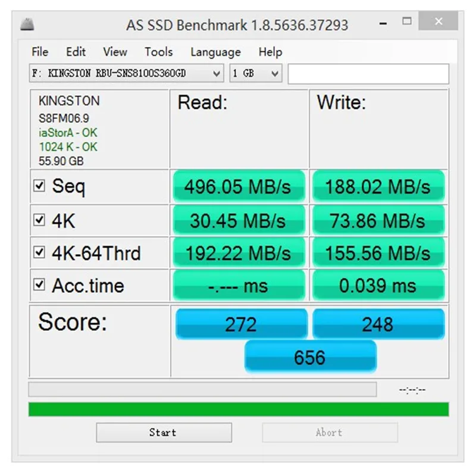Click the Abort button
This screenshot has height=476, width=476.
[x=330, y=433]
